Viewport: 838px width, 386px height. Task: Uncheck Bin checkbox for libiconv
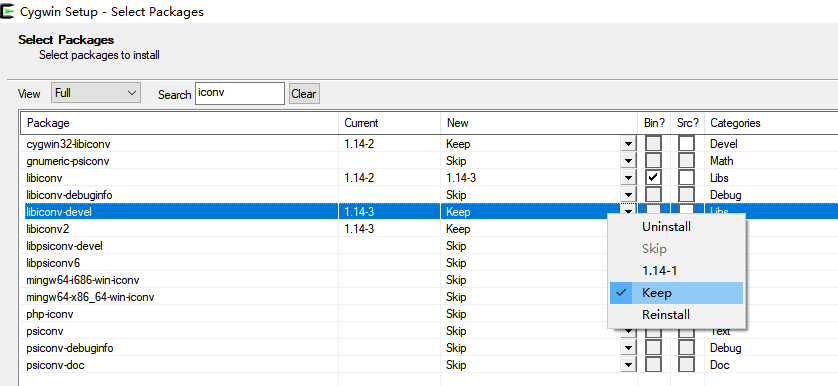tap(653, 178)
